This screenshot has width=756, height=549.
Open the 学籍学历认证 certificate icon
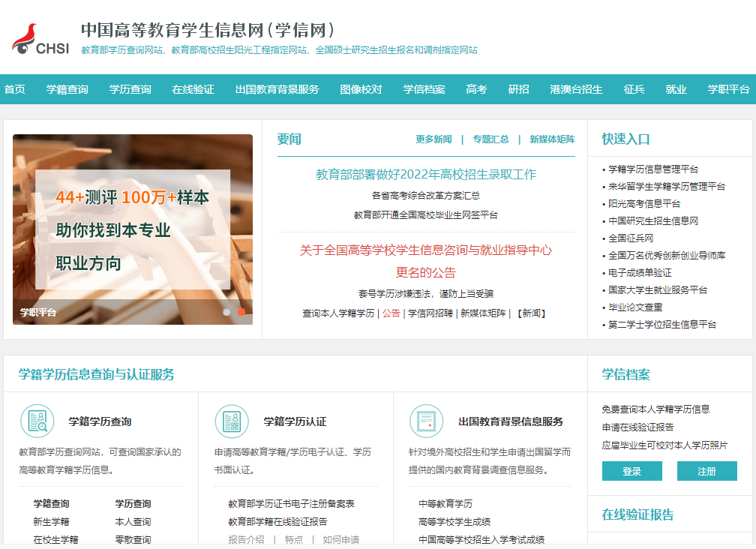pos(232,421)
